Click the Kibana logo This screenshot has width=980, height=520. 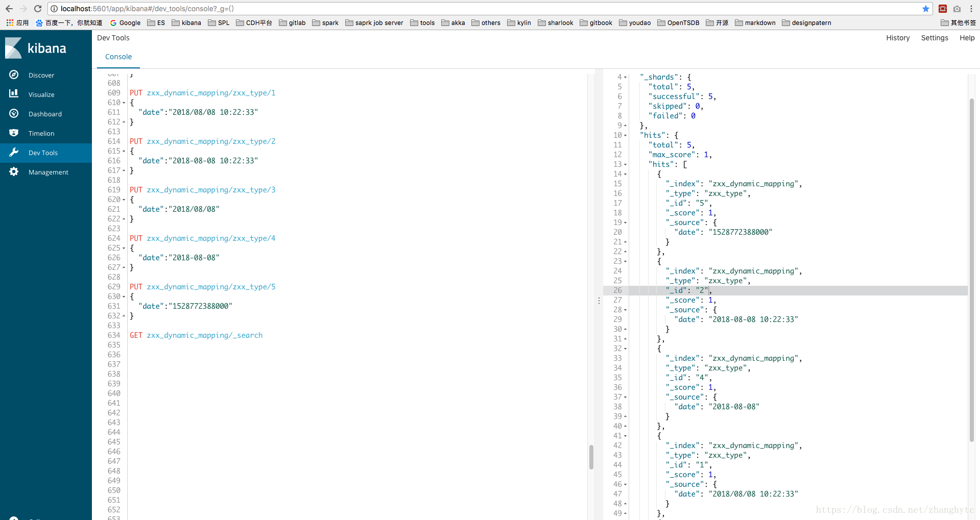pyautogui.click(x=36, y=48)
